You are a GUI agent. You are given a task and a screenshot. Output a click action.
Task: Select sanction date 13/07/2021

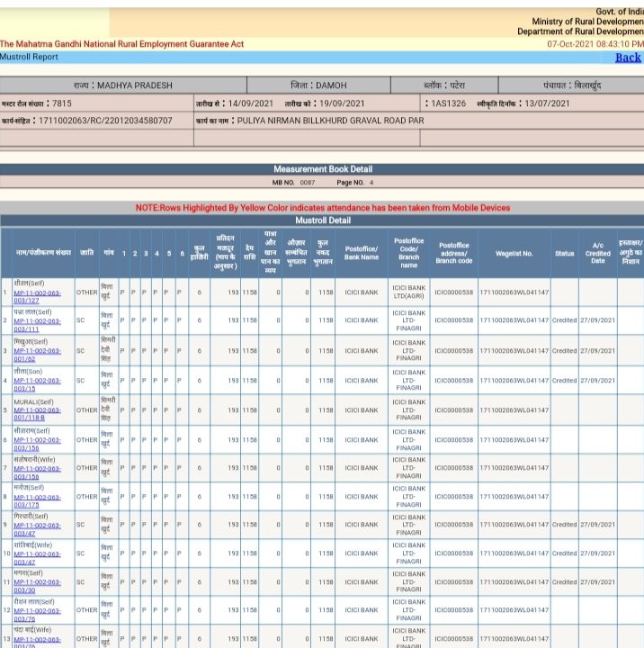(x=547, y=103)
